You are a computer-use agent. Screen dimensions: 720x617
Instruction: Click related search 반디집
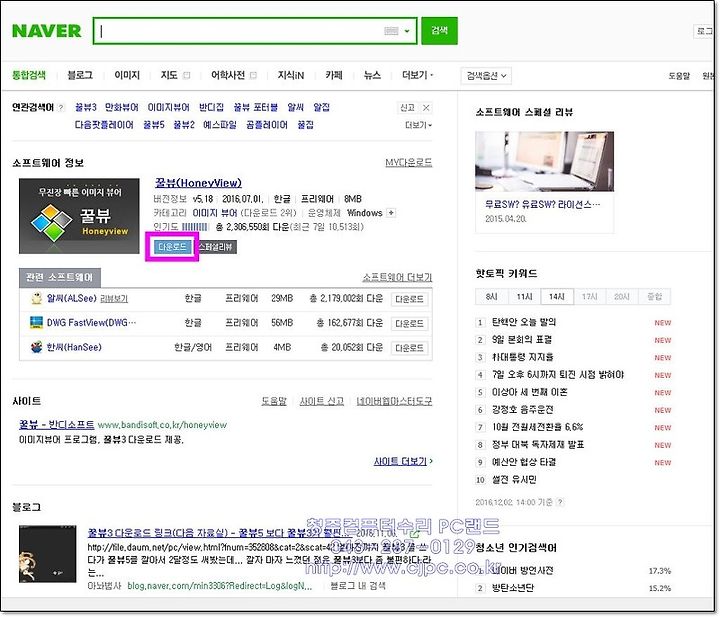click(211, 107)
